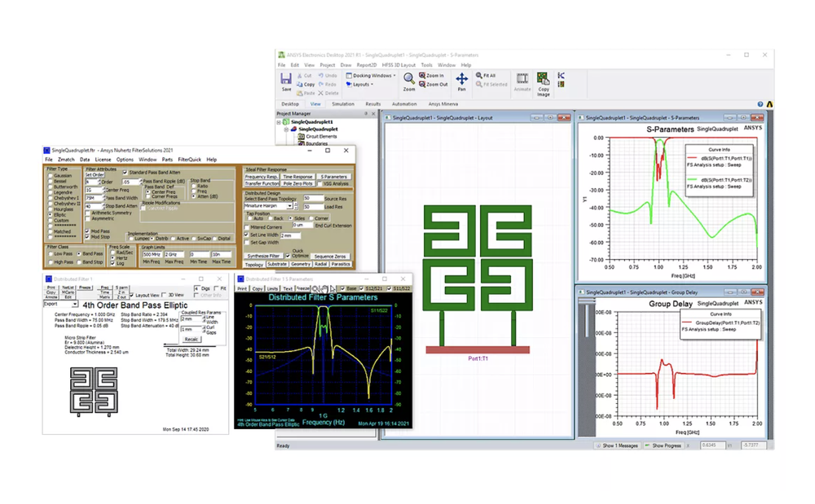Click the Pole Zero Plots button
The height and width of the screenshot is (504, 815).
(297, 184)
